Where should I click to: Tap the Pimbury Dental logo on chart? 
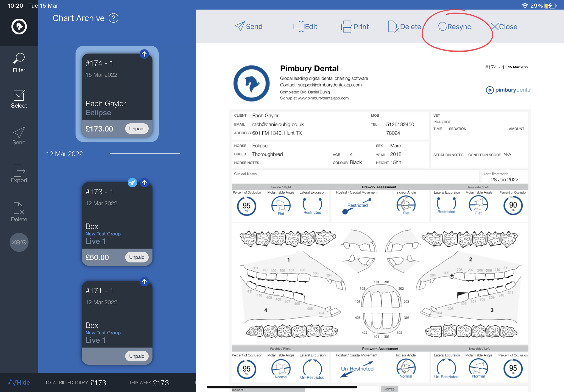click(x=251, y=83)
